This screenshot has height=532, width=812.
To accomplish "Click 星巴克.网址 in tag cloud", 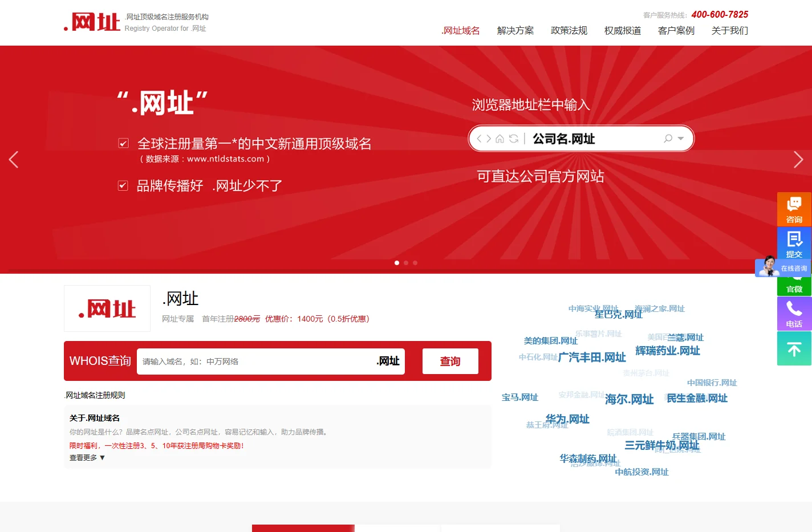I will [619, 314].
